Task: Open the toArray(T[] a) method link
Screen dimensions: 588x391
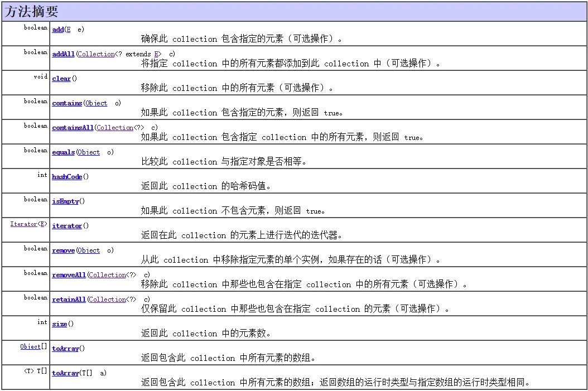Action: click(65, 373)
